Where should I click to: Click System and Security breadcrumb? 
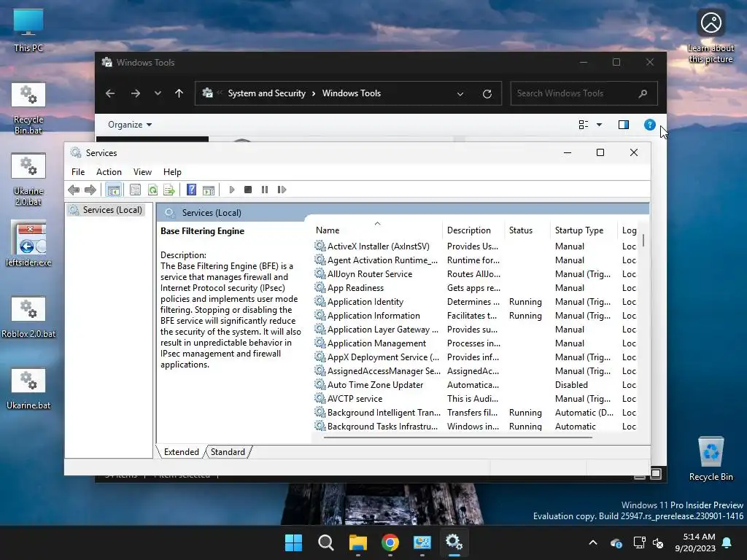point(266,93)
